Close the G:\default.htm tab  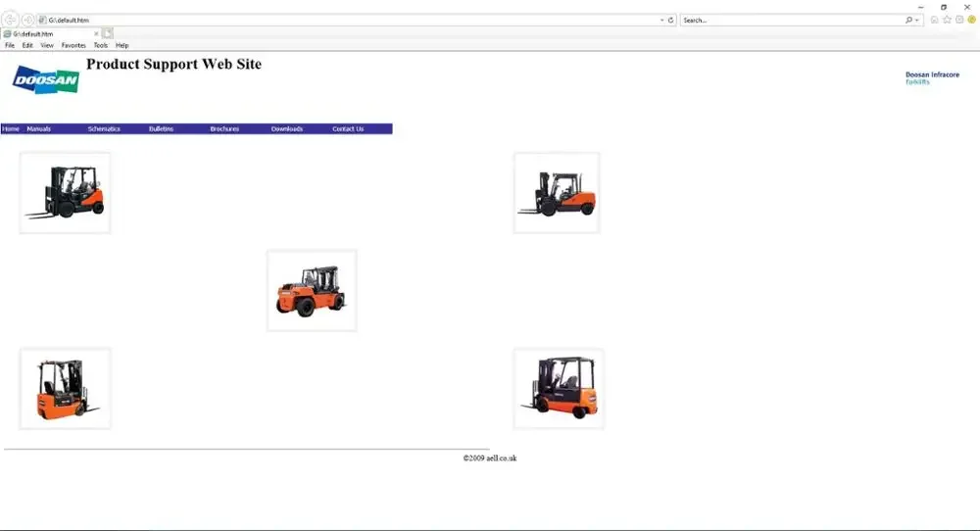pos(96,33)
